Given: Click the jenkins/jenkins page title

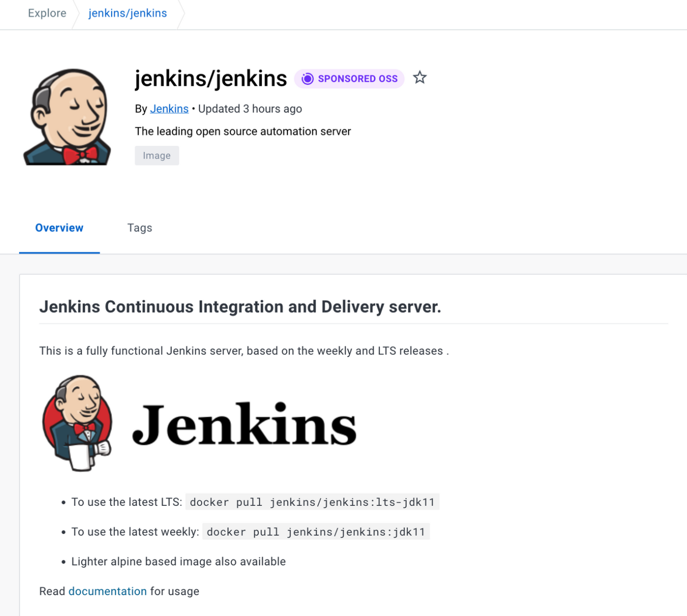Looking at the screenshot, I should [211, 79].
